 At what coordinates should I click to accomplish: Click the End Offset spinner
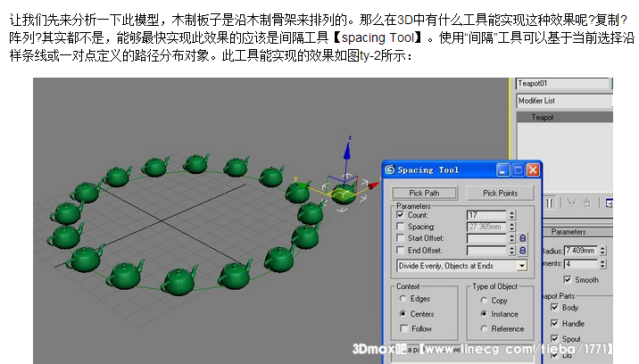[512, 251]
